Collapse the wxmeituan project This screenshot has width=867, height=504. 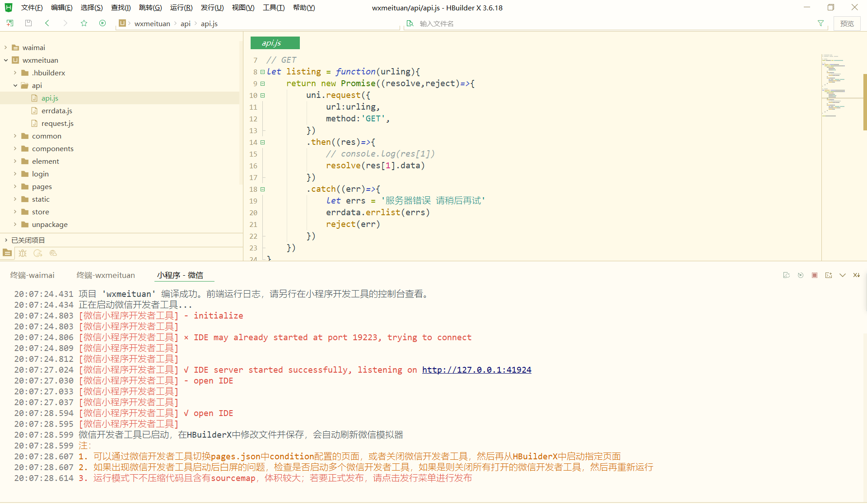click(x=6, y=60)
